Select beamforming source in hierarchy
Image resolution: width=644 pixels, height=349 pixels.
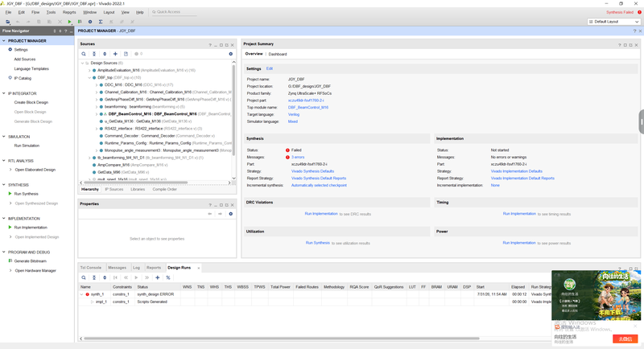click(x=145, y=107)
